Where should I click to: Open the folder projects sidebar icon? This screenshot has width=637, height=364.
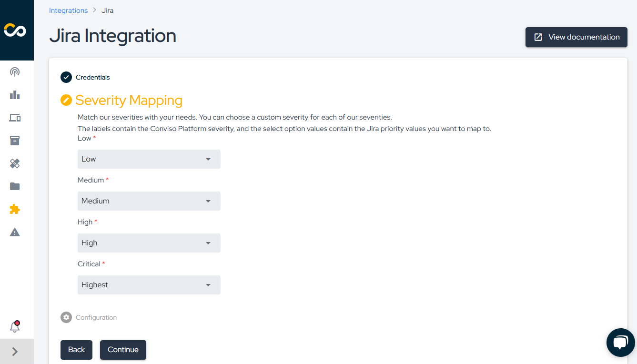pyautogui.click(x=15, y=186)
